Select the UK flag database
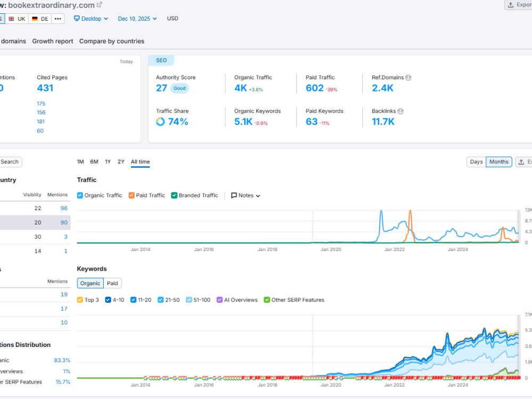 (17, 19)
